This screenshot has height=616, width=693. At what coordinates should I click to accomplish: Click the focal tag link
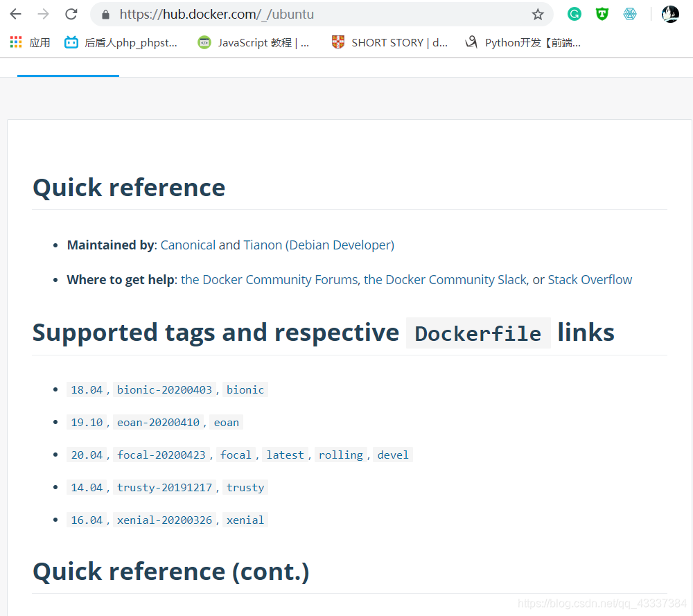click(236, 455)
